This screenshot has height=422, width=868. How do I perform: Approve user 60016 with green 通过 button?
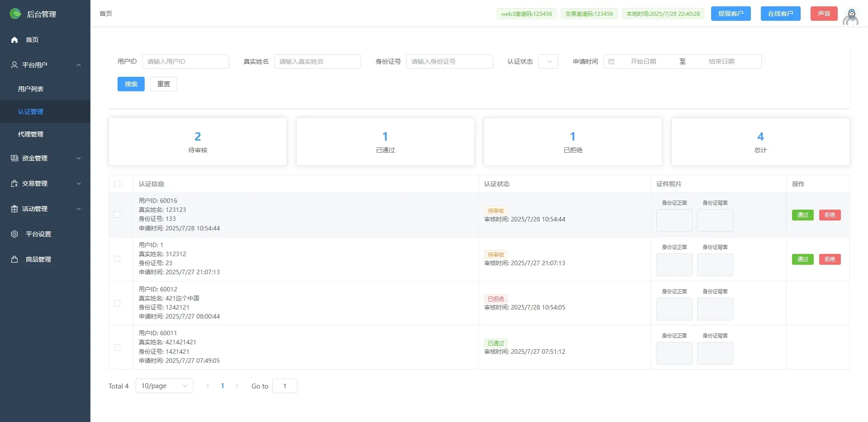click(802, 215)
